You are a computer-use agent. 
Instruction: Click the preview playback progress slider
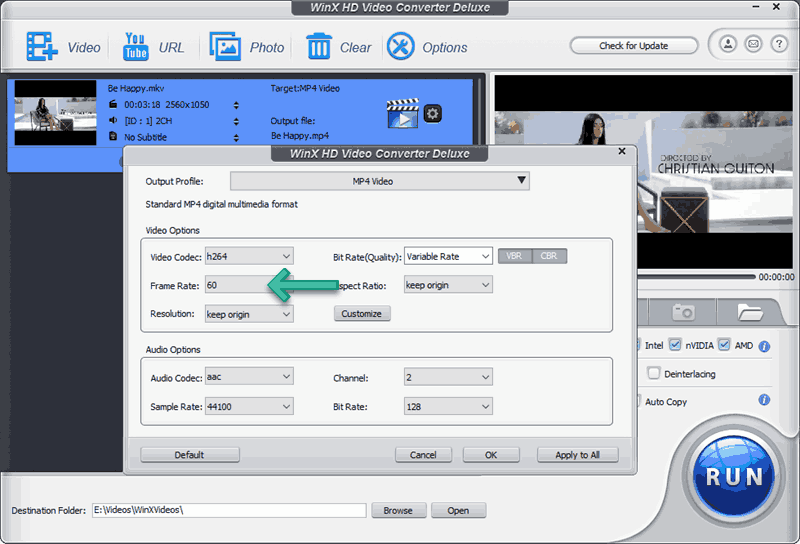click(697, 277)
